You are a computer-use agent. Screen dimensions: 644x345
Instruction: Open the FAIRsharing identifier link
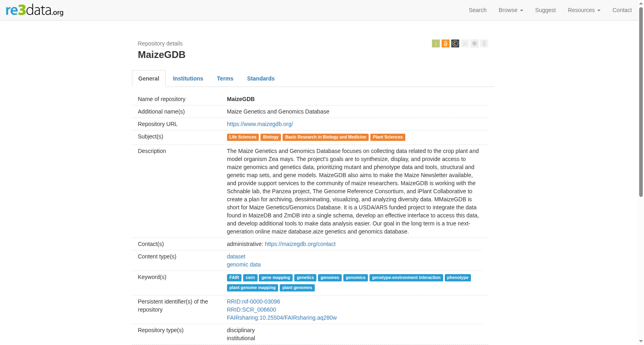coord(282,318)
